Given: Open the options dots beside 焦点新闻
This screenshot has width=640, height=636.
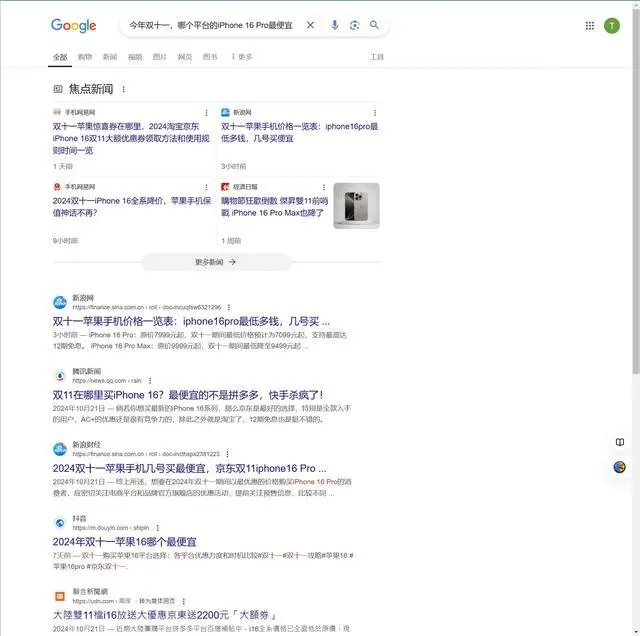Looking at the screenshot, I should coord(124,89).
